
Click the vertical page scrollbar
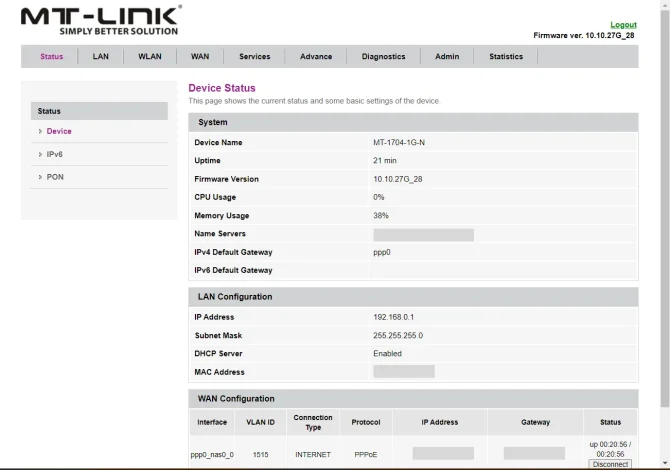pos(663,200)
